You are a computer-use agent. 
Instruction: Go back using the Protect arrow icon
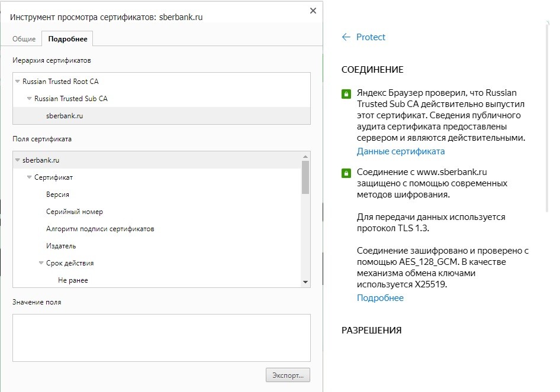click(x=346, y=37)
